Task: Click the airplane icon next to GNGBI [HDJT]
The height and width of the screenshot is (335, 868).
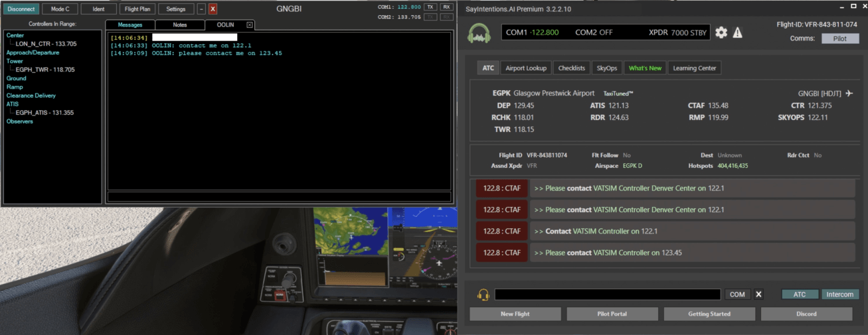Action: [x=849, y=94]
